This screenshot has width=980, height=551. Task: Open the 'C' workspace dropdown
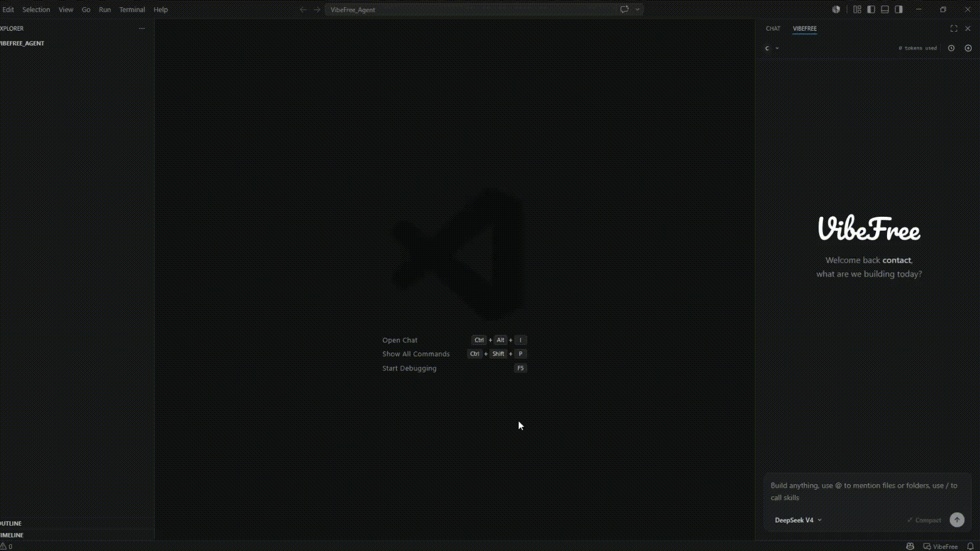(772, 48)
